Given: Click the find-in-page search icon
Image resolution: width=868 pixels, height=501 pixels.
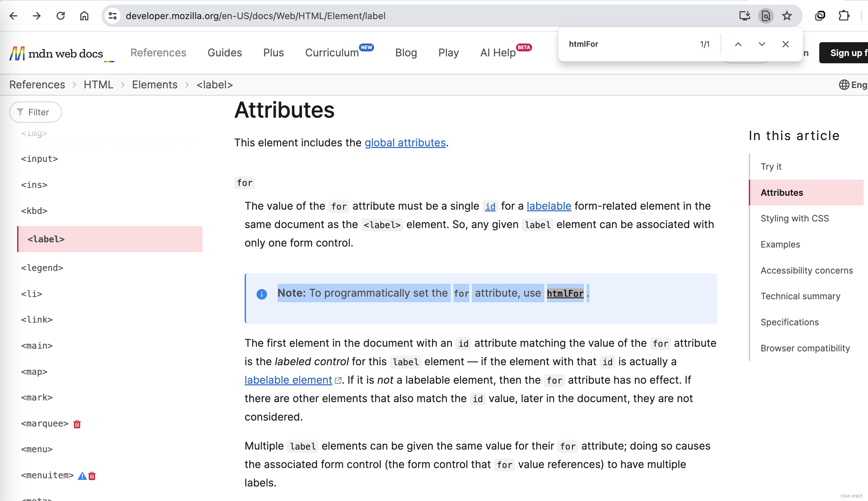Looking at the screenshot, I should pyautogui.click(x=766, y=16).
